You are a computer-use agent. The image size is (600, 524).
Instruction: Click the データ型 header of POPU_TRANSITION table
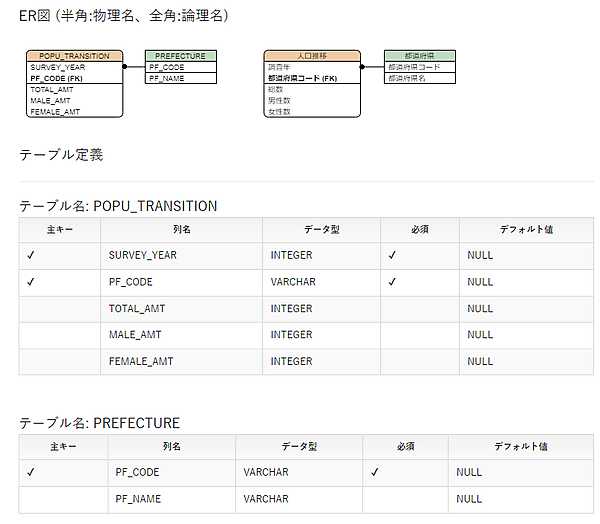click(321, 229)
